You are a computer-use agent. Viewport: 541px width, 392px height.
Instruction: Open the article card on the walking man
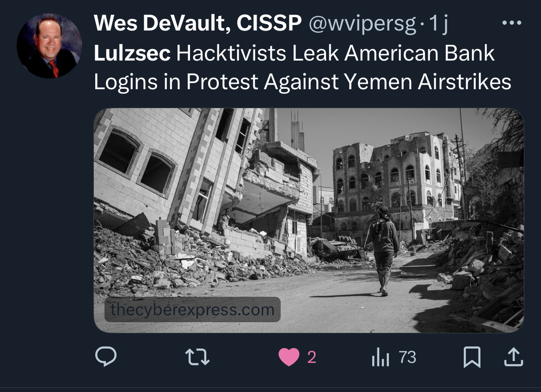(382, 251)
